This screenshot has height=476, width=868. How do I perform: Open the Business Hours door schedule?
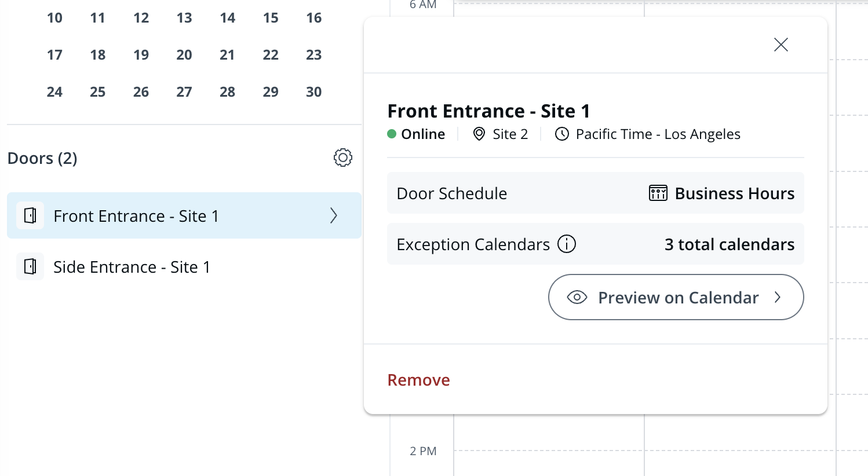point(734,193)
